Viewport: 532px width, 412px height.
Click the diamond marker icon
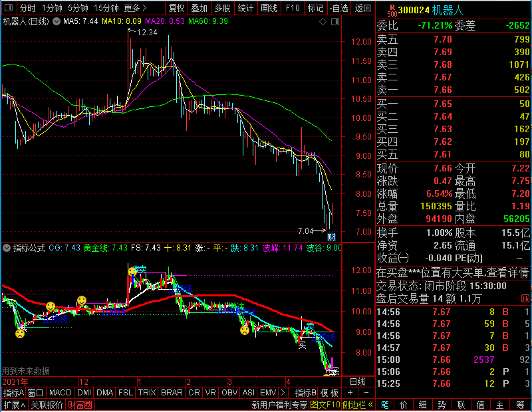(x=323, y=22)
